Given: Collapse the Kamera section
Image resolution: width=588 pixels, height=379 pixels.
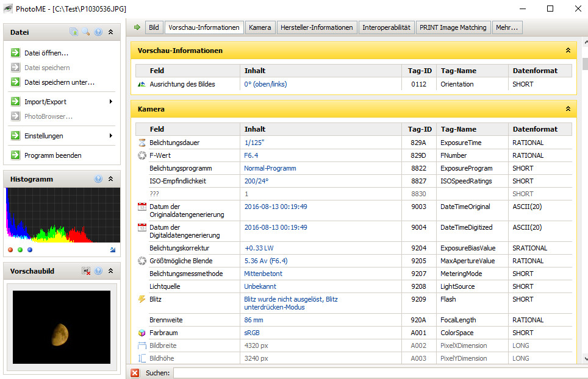Looking at the screenshot, I should coord(568,109).
